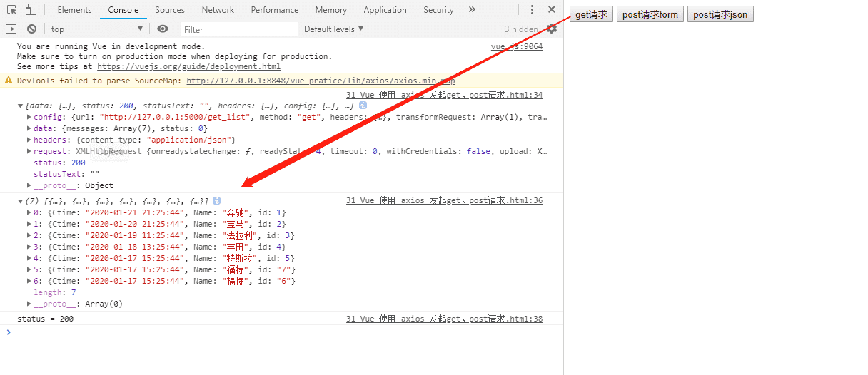Screen dimensions: 868x375
Task: Open the Sources tab
Action: [170, 10]
